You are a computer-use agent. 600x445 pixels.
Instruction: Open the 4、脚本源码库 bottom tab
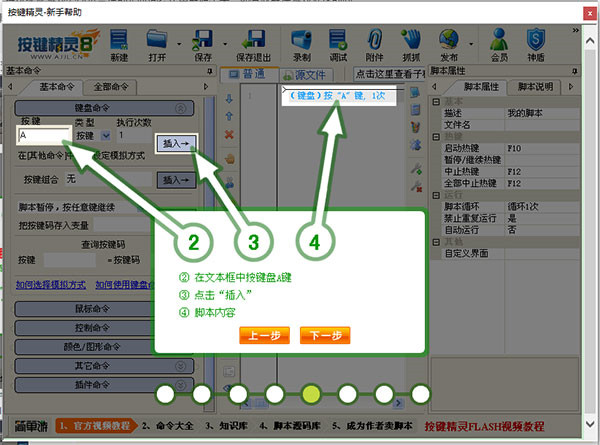290,426
